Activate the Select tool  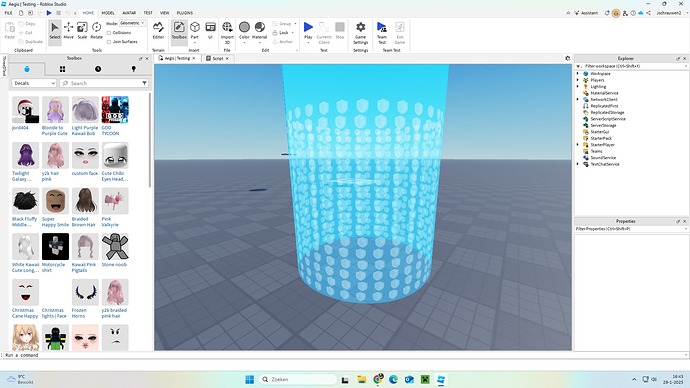55,31
